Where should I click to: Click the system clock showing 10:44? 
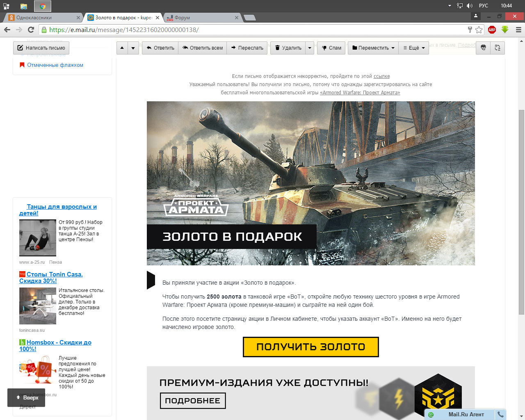[x=506, y=6]
